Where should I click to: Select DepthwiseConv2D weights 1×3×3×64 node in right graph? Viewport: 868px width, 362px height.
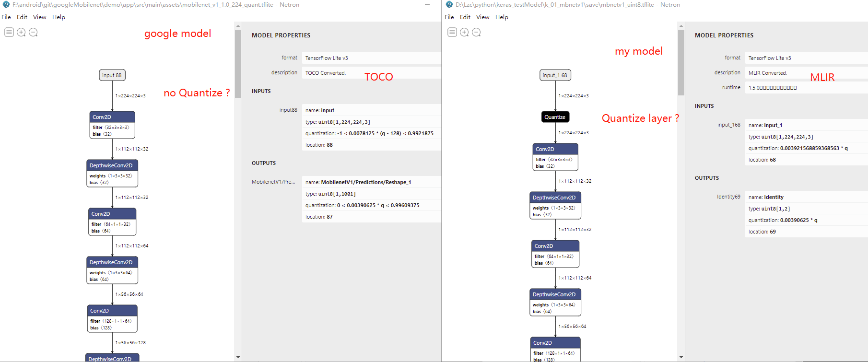[555, 302]
